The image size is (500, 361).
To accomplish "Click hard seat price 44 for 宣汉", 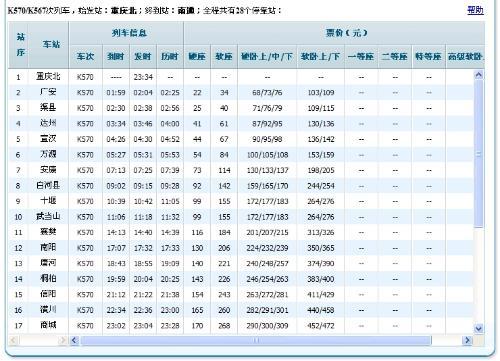I will pyautogui.click(x=197, y=139).
